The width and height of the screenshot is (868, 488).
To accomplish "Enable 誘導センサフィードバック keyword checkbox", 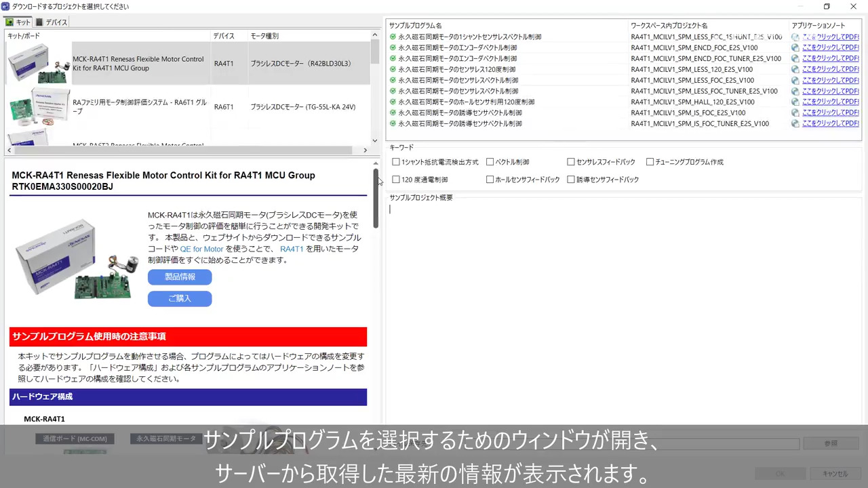I will click(x=571, y=180).
